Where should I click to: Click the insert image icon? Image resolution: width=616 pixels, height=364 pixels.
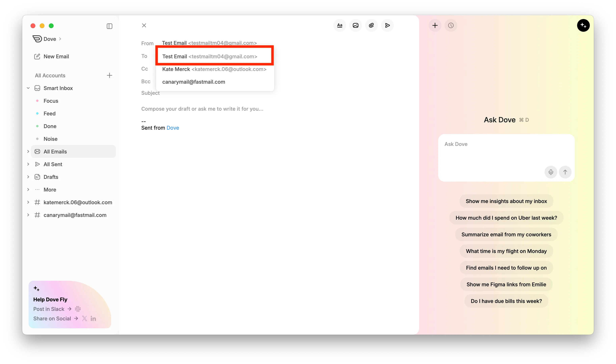(x=355, y=26)
